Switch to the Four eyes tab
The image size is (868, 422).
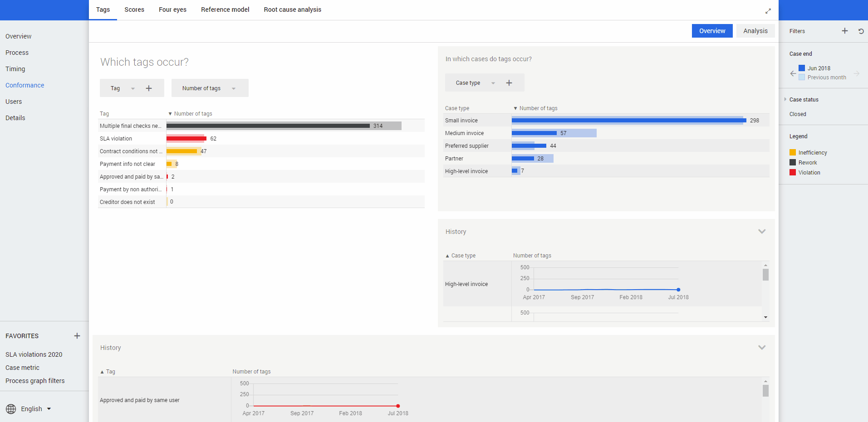point(172,10)
